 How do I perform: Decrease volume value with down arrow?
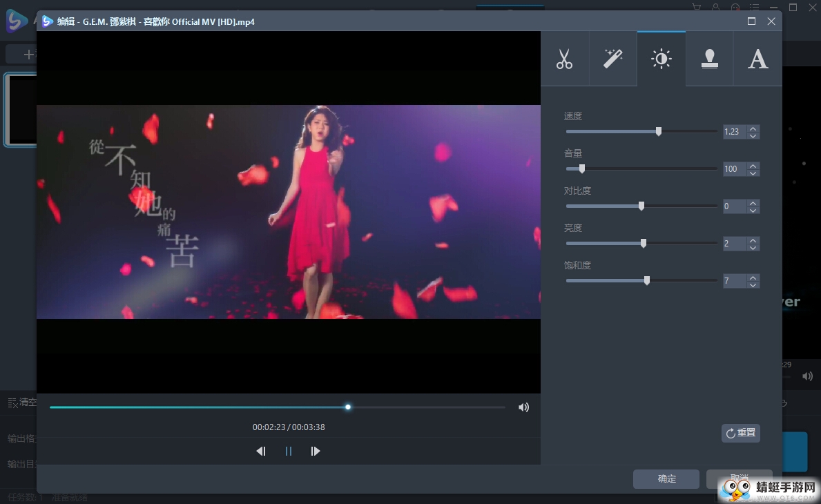coord(753,172)
